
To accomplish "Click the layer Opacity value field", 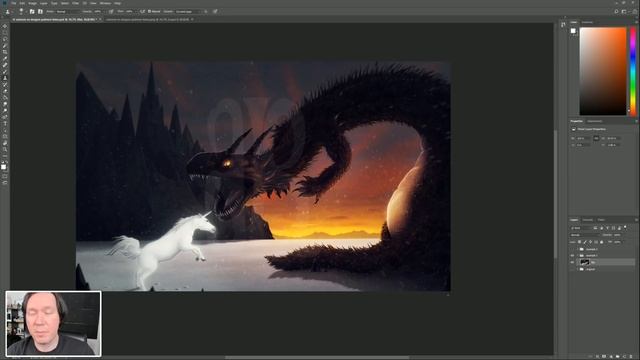I will (x=617, y=235).
